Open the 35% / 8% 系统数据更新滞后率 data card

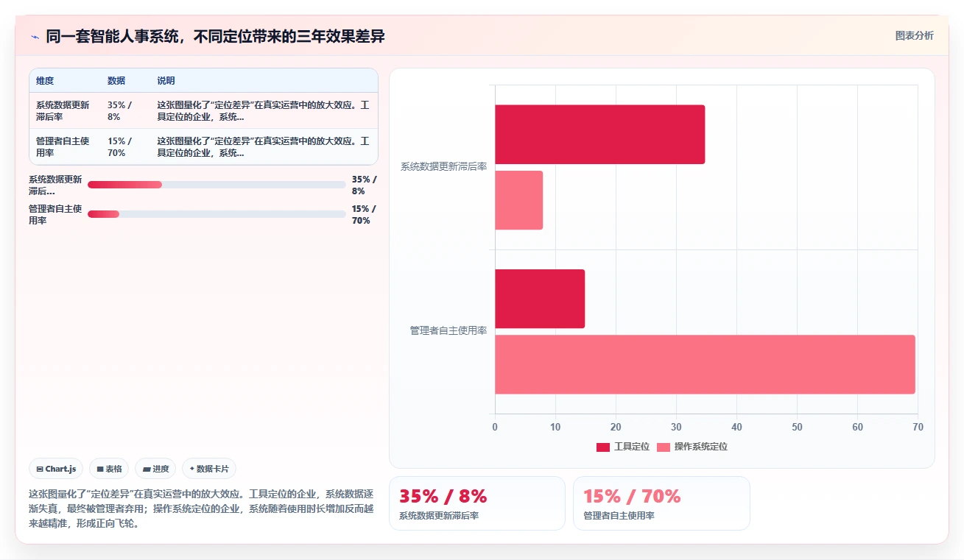pyautogui.click(x=477, y=503)
